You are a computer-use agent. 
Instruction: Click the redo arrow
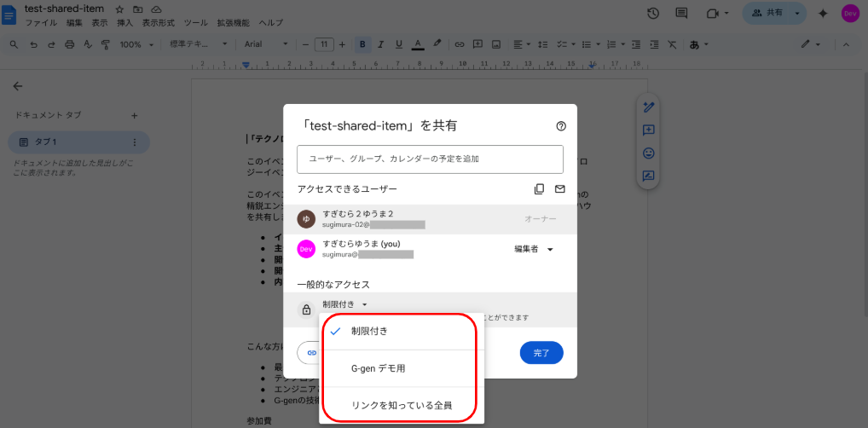(x=51, y=44)
